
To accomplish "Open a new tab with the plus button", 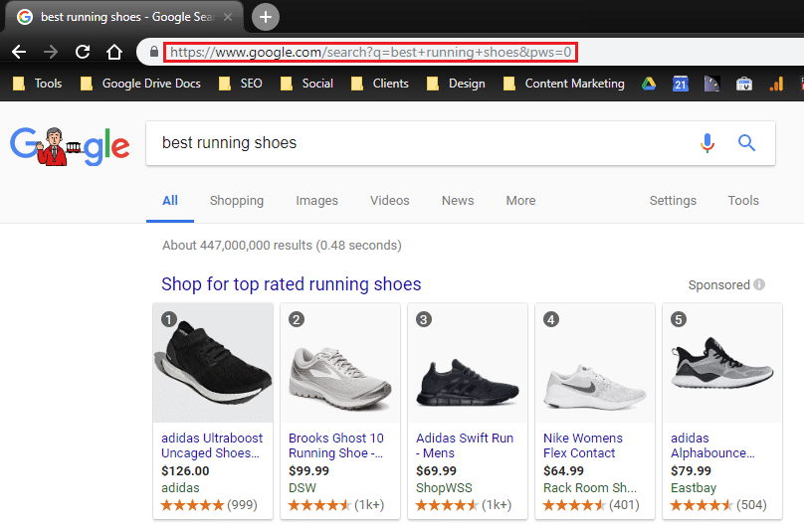I will click(266, 17).
